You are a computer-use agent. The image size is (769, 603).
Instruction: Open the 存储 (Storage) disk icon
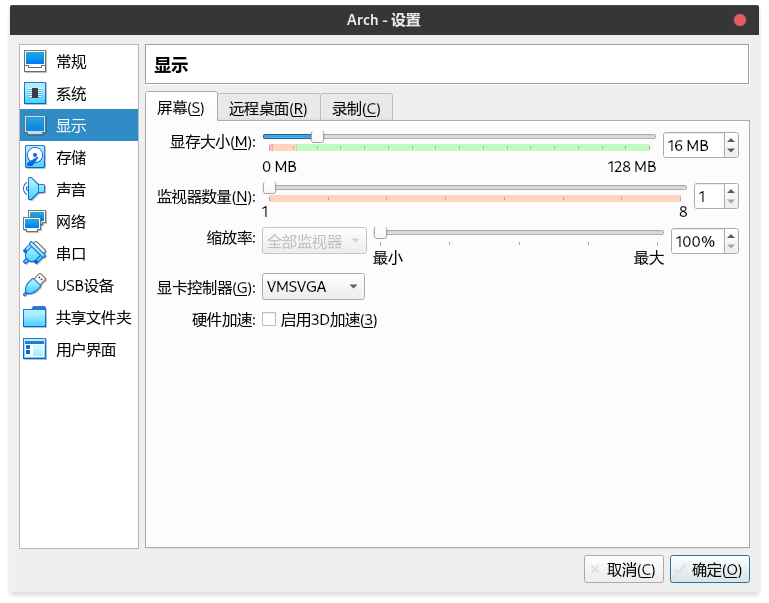tap(35, 157)
